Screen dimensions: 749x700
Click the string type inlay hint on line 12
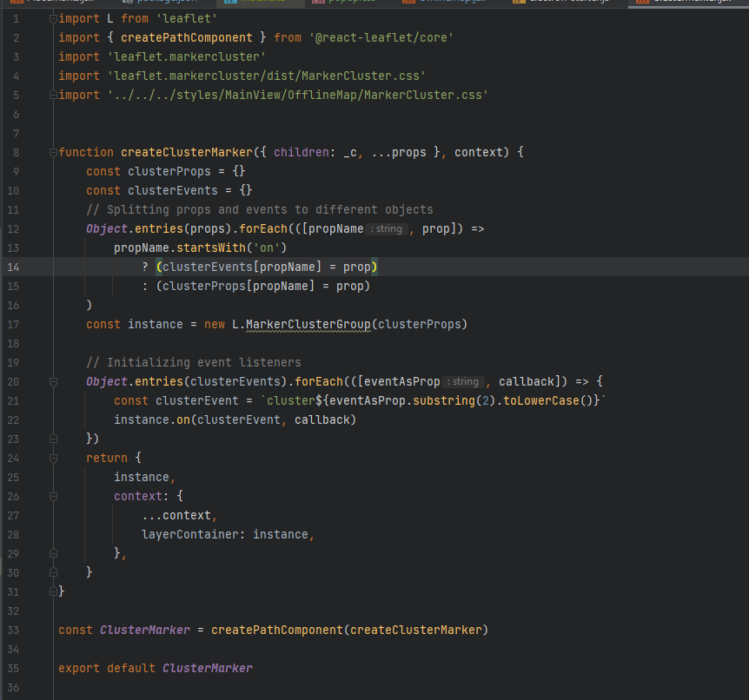(385, 228)
